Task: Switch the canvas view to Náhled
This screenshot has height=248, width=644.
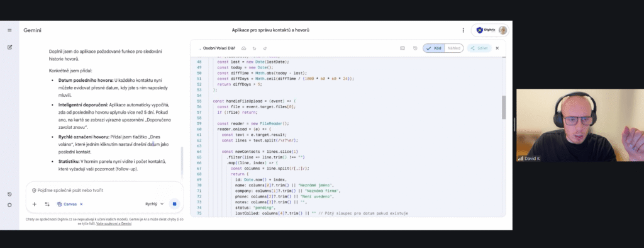Action: point(454,48)
